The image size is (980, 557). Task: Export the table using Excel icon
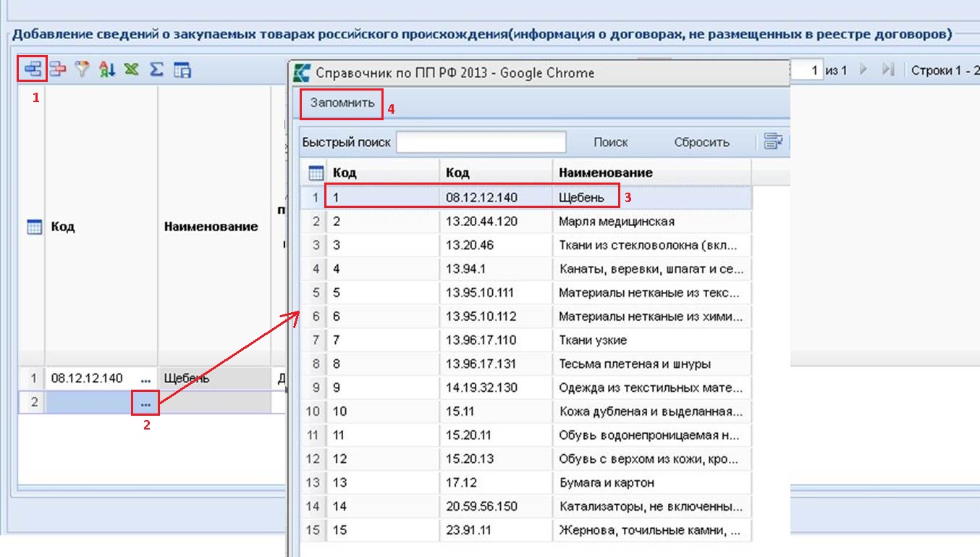coord(131,70)
